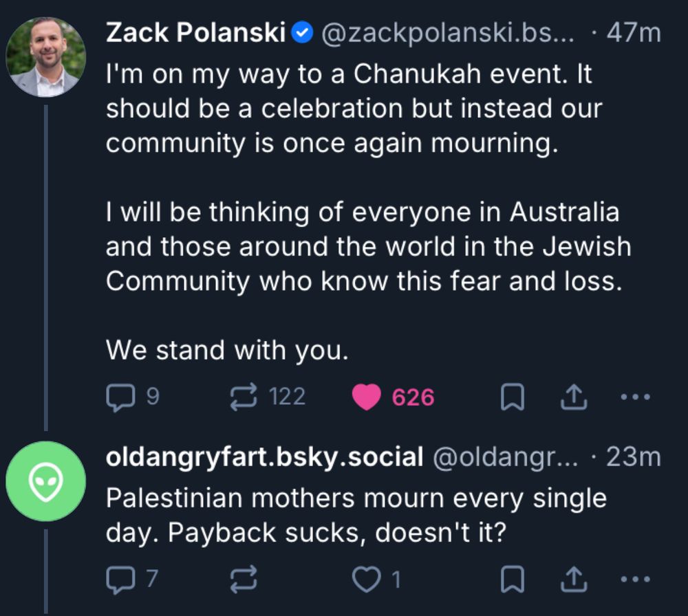Bookmark the oldangryfart reply
688x616 pixels.
(x=512, y=581)
